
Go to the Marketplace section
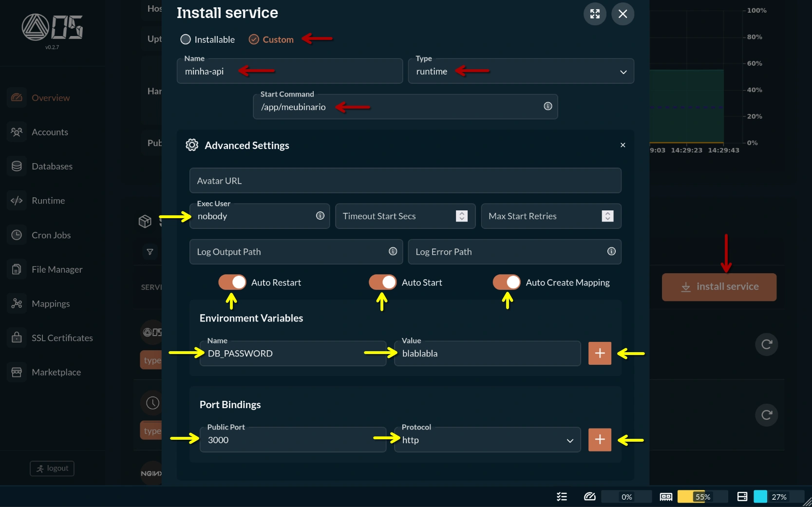pyautogui.click(x=56, y=372)
